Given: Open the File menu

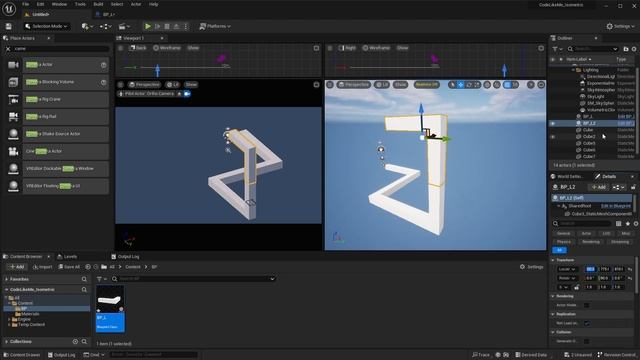Looking at the screenshot, I should pos(25,4).
